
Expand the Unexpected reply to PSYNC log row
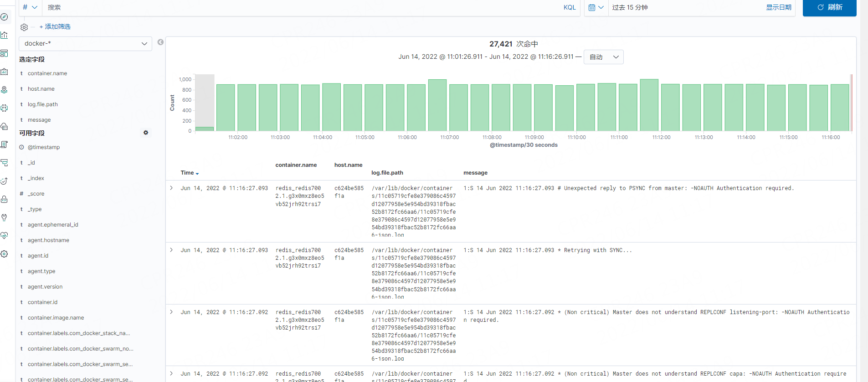click(171, 188)
